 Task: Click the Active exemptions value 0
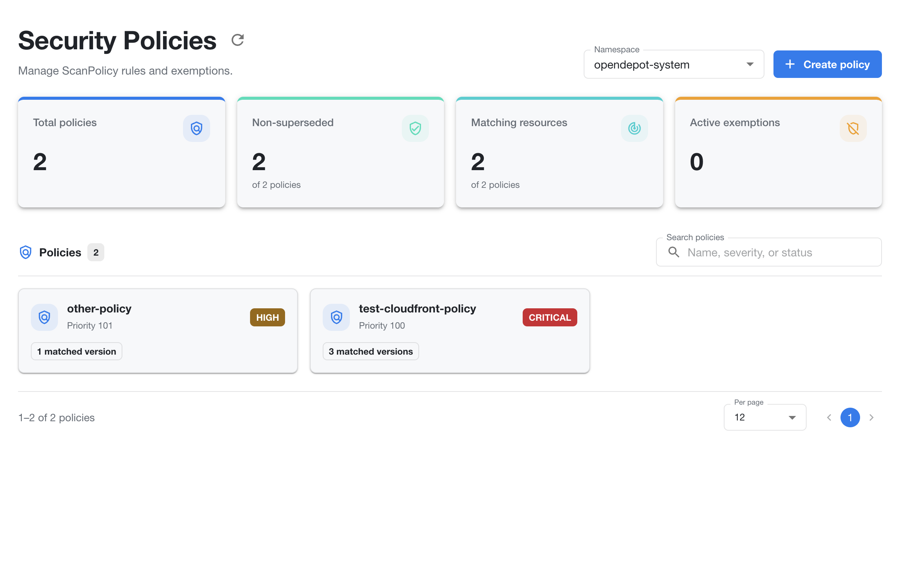tap(696, 162)
